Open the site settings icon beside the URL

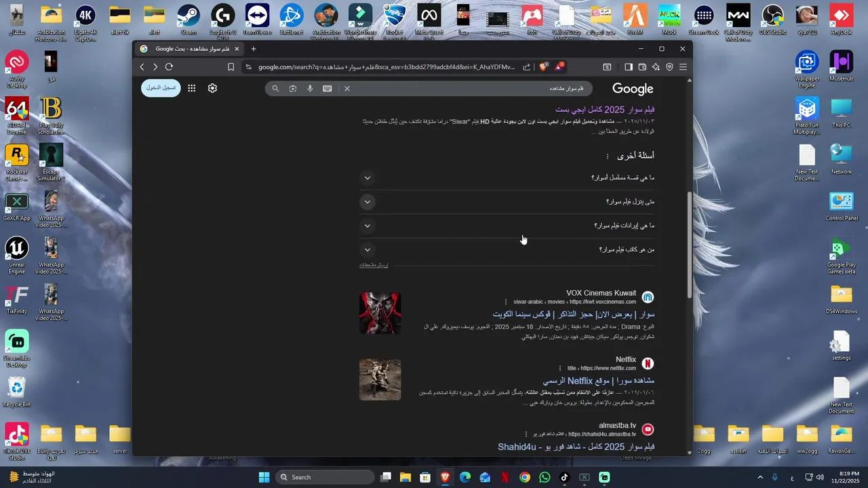coord(248,67)
